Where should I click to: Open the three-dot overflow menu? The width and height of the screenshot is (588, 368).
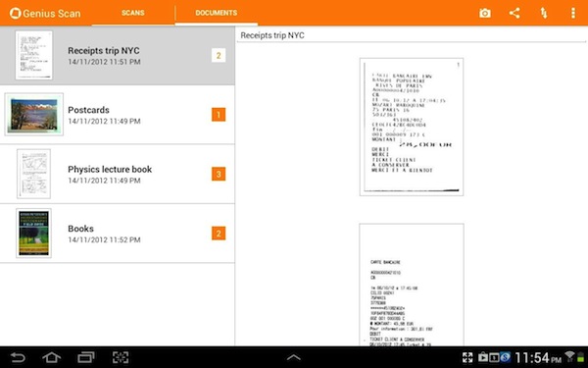[x=572, y=13]
